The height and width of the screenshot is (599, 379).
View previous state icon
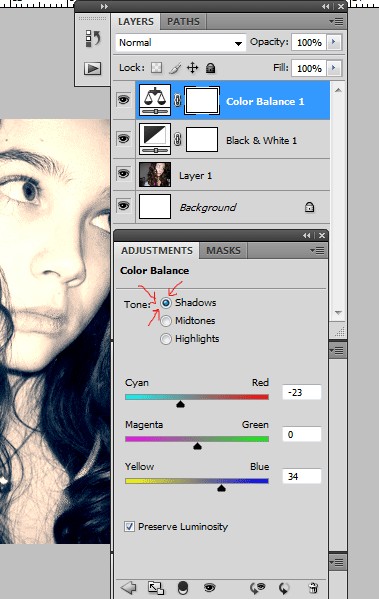(258, 588)
